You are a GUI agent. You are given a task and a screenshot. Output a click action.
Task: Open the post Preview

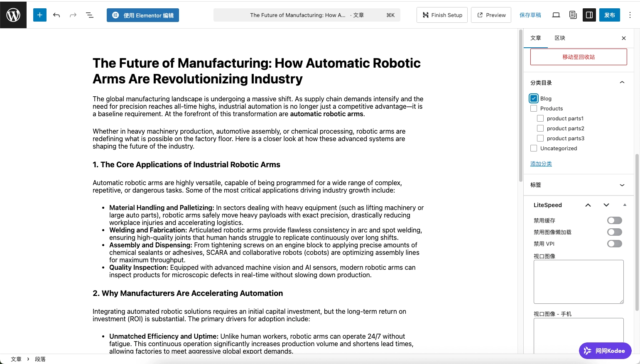[x=491, y=15]
